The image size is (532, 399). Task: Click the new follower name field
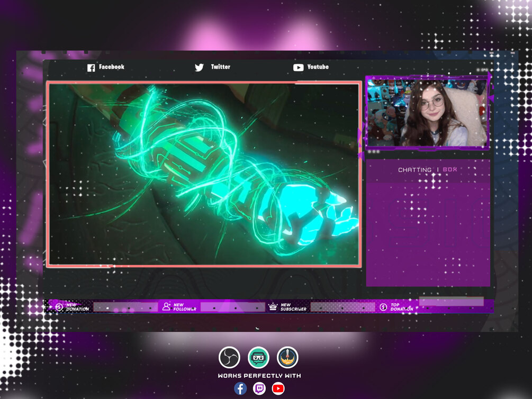coord(233,307)
